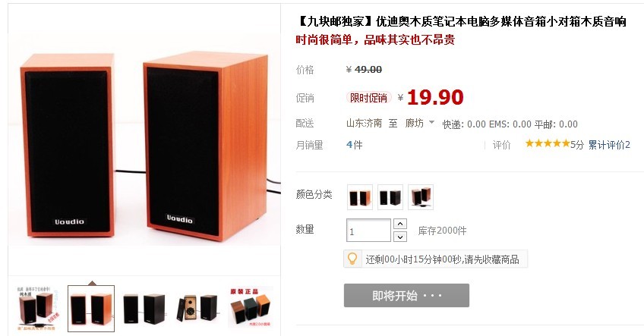Select the orange wood speaker color swatch
The height and width of the screenshot is (336, 644).
pos(360,197)
